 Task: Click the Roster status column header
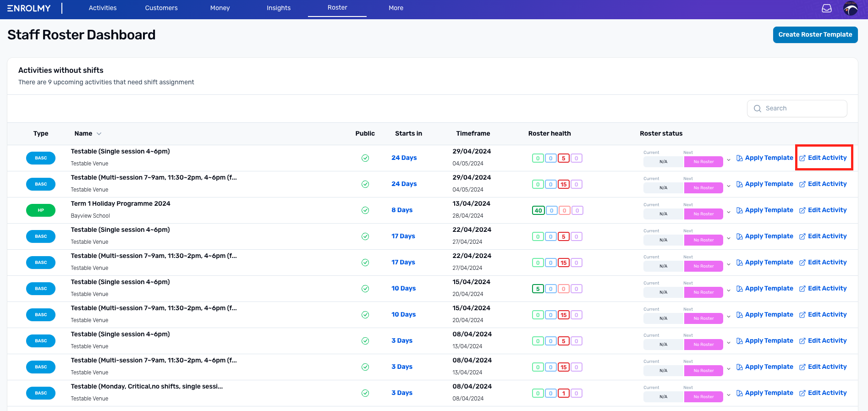[661, 134]
